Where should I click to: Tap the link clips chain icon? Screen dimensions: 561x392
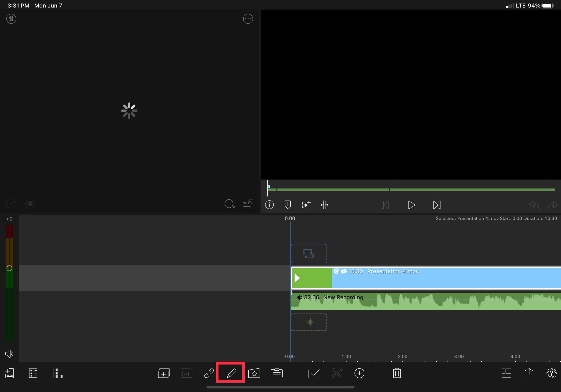(x=209, y=373)
